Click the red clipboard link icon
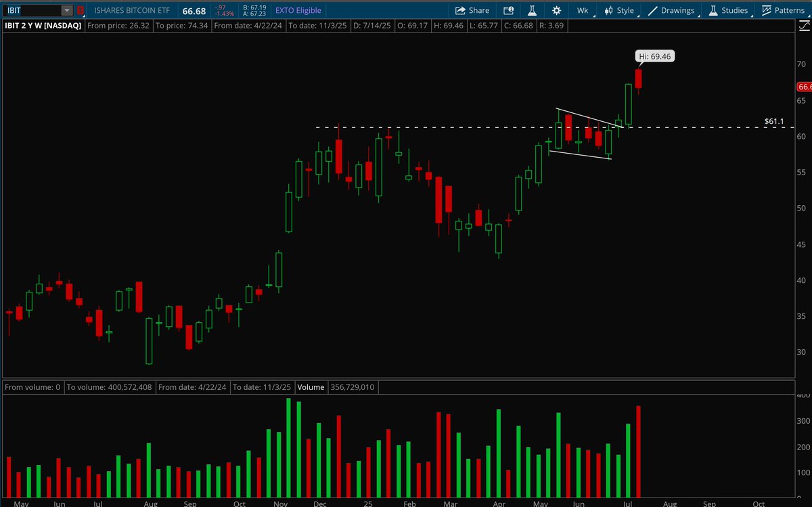The height and width of the screenshot is (507, 812). (81, 10)
